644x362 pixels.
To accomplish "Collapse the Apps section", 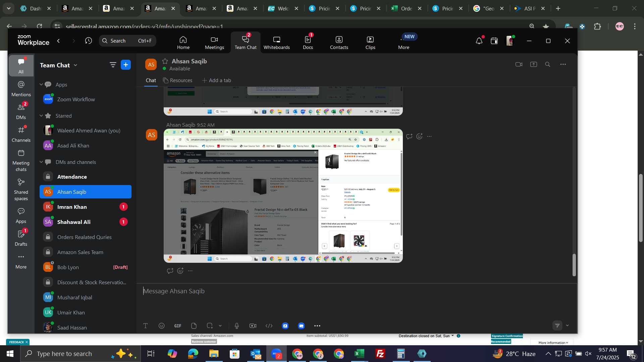I will tap(41, 84).
